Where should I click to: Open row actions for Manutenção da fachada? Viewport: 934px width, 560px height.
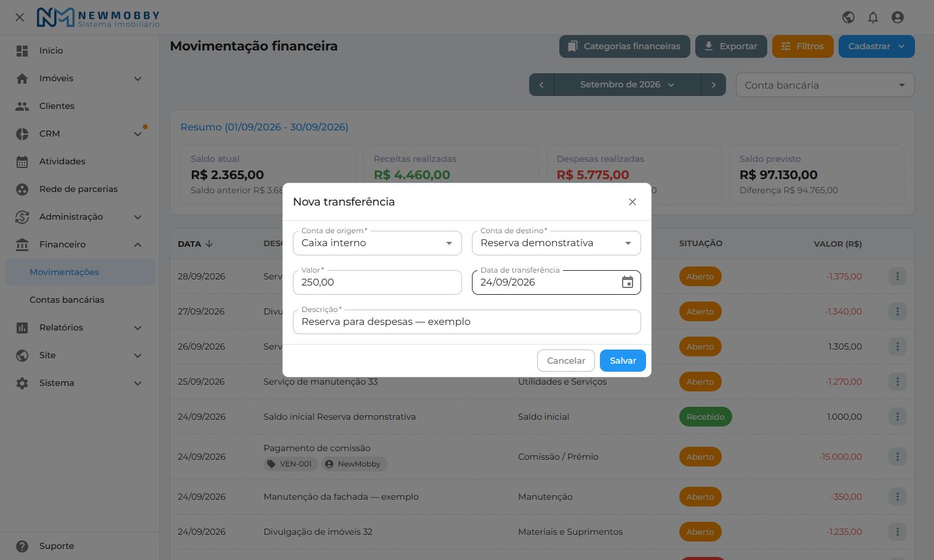897,497
